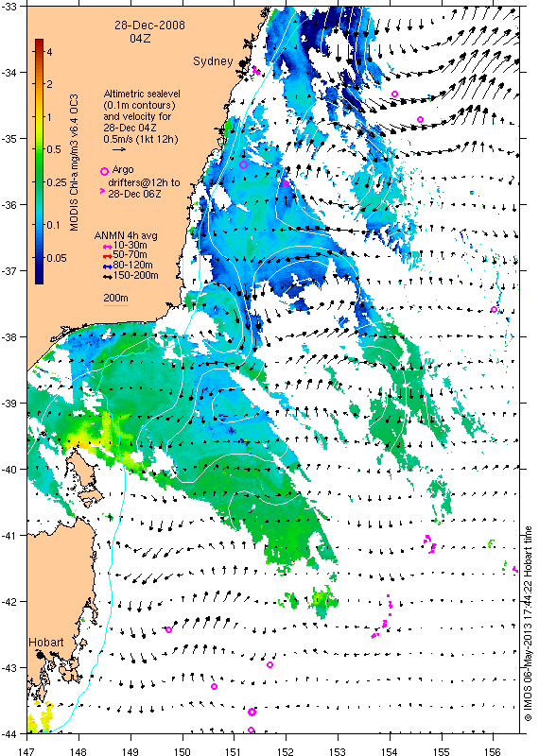Click the Argo float marker near 149.7E, 42.4S
This screenshot has height=756, width=539.
(168, 629)
